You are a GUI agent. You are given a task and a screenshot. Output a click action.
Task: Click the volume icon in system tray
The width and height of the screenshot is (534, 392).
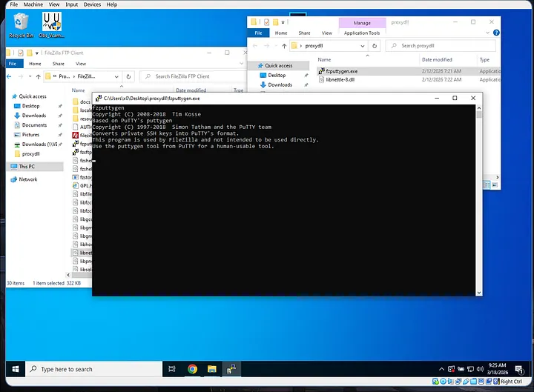tap(480, 369)
